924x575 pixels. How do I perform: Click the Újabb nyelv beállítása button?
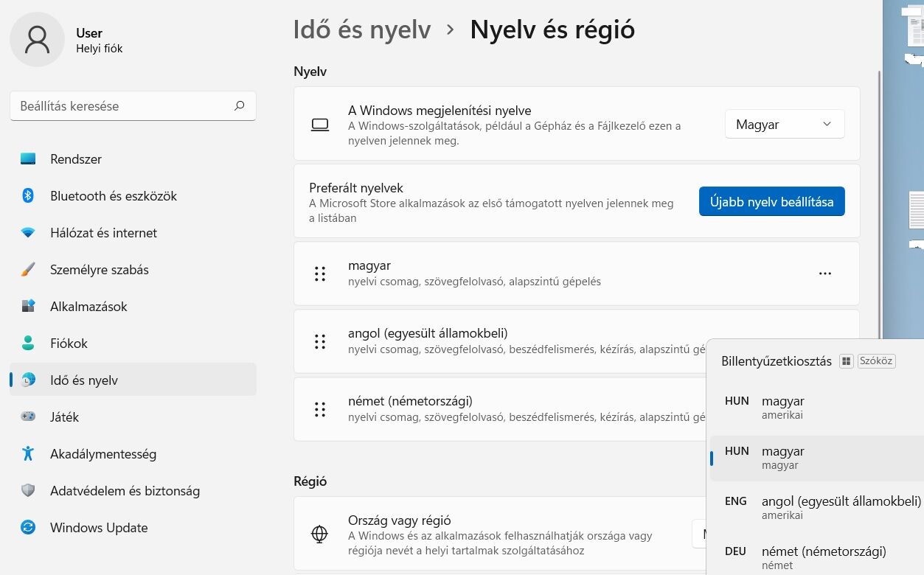pos(771,201)
